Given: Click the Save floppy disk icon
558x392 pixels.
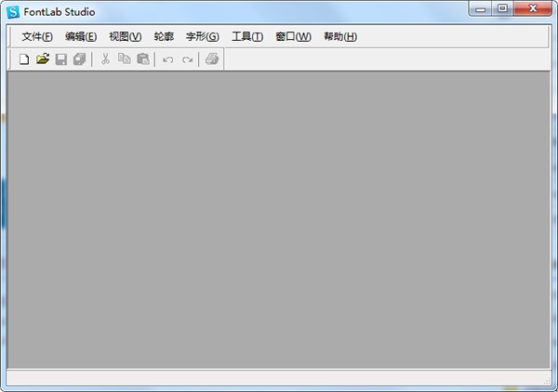Looking at the screenshot, I should click(x=61, y=59).
